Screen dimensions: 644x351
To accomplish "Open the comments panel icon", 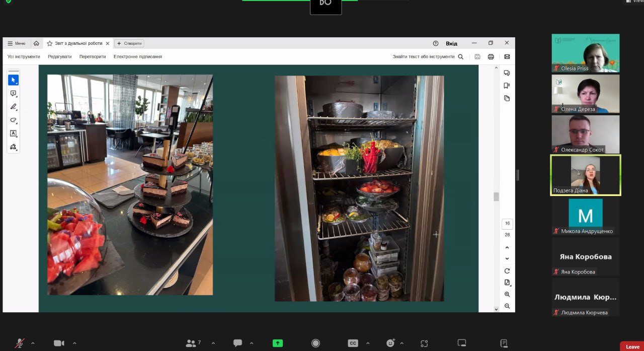I will click(507, 73).
